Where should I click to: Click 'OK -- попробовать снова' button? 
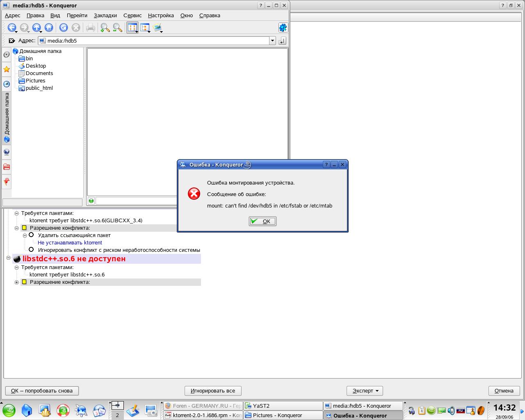point(42,391)
